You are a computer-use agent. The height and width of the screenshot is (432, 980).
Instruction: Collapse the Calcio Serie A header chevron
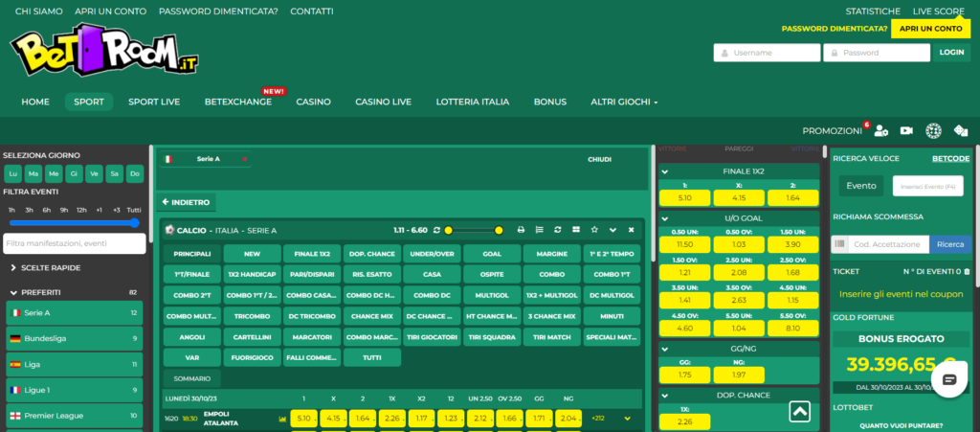pyautogui.click(x=612, y=230)
